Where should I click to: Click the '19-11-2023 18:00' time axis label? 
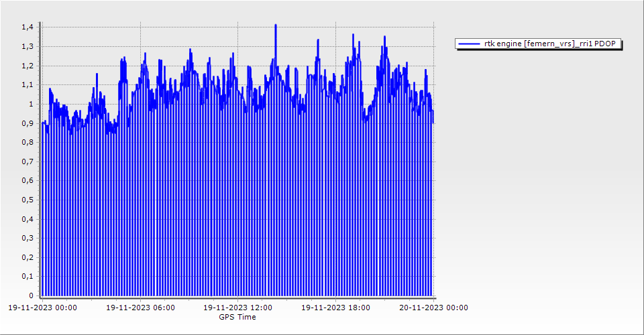(336, 308)
